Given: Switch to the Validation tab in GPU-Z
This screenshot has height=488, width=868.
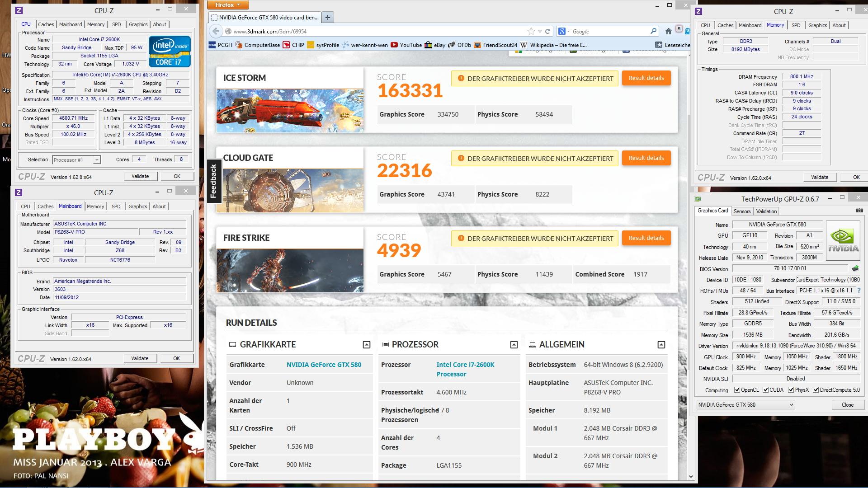Looking at the screenshot, I should pyautogui.click(x=766, y=211).
